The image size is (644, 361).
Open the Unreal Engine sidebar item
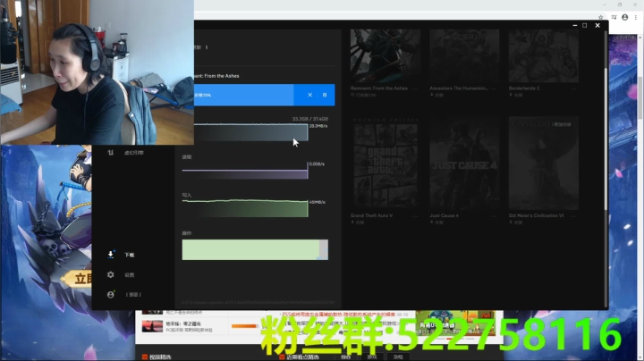(x=127, y=153)
